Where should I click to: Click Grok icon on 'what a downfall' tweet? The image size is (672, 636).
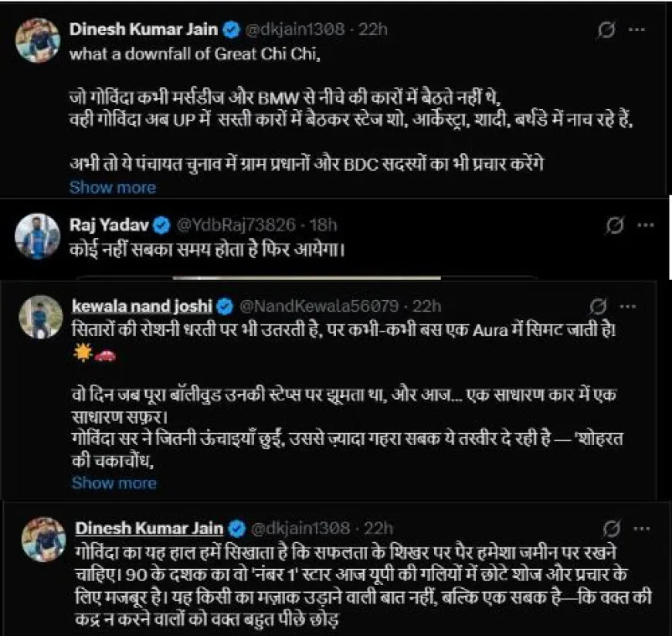pos(606,30)
